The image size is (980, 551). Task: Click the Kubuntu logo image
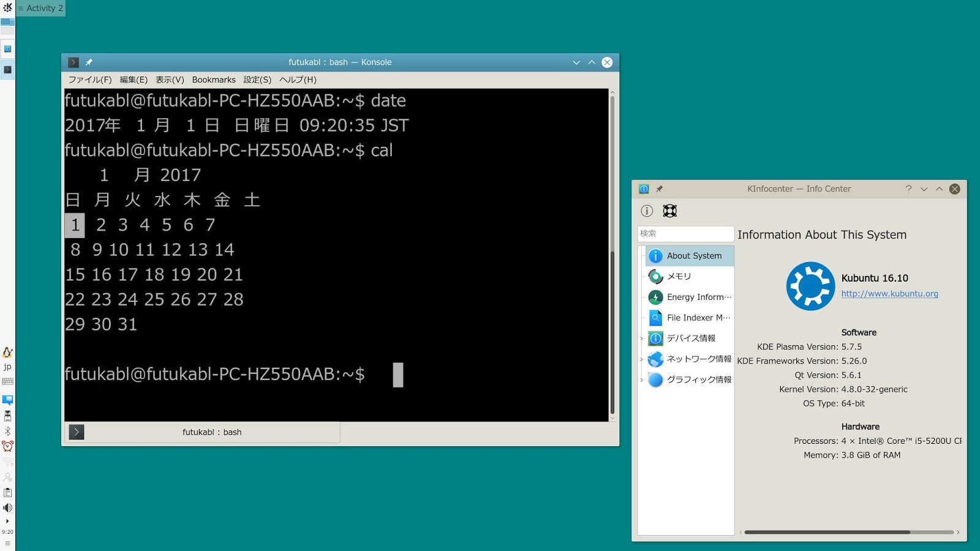[x=810, y=286]
